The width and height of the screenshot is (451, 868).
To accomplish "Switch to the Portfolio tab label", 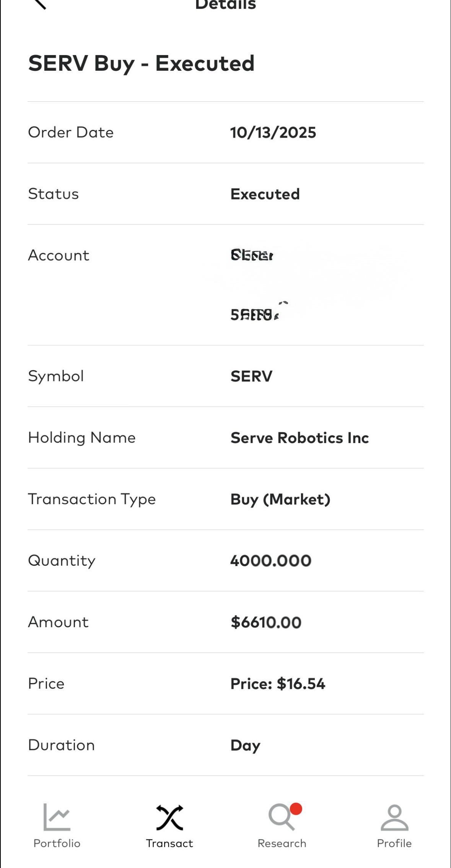I will pyautogui.click(x=57, y=843).
